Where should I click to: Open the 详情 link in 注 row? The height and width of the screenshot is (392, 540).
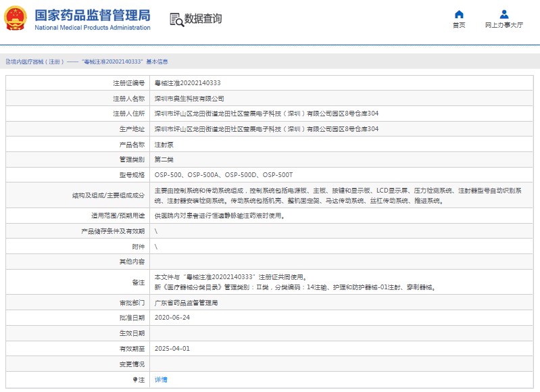pos(161,380)
